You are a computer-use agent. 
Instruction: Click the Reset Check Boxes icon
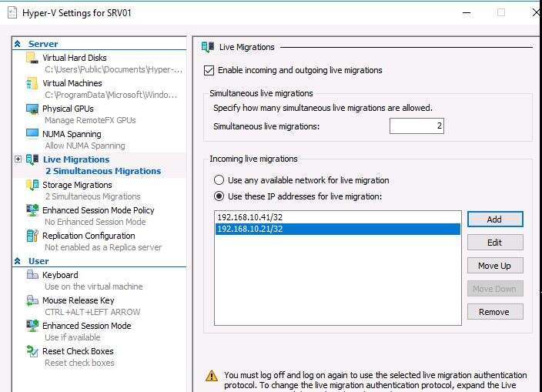[32, 351]
